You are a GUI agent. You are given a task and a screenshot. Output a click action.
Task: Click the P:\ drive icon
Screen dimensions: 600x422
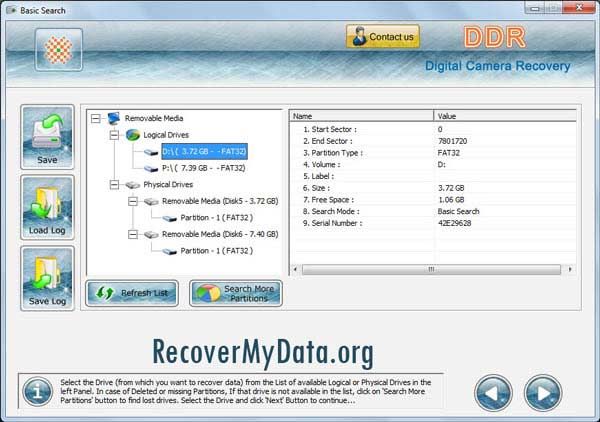click(151, 168)
